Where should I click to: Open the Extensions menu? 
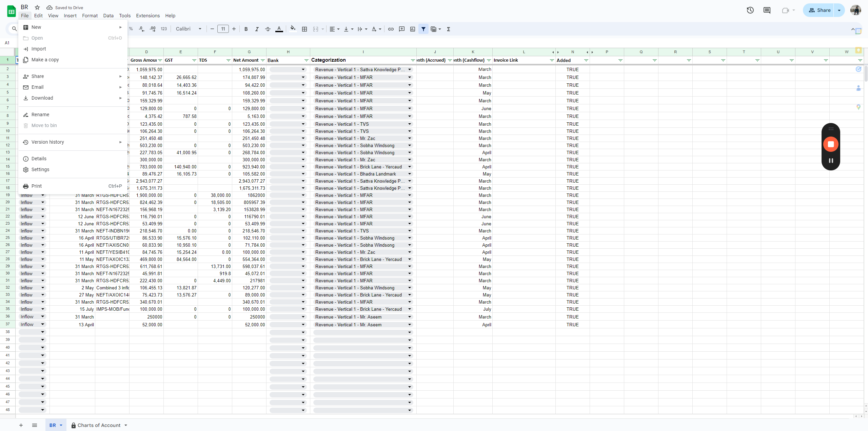(x=148, y=16)
